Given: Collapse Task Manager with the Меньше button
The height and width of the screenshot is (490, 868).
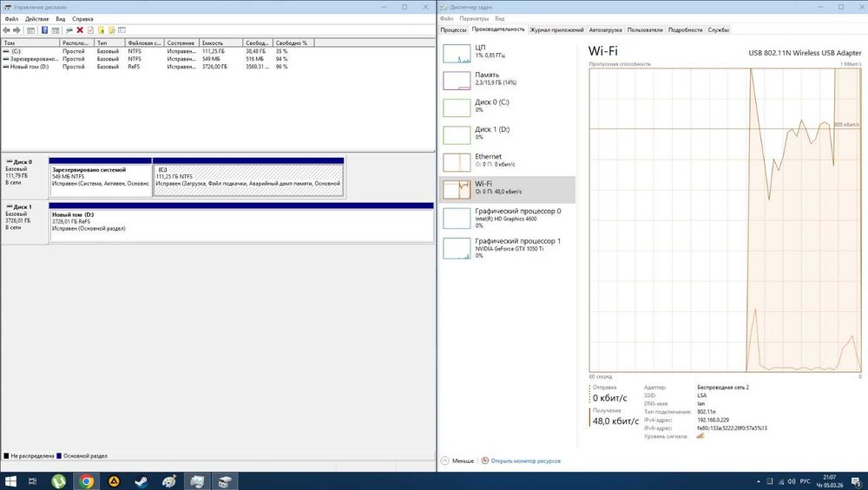Looking at the screenshot, I should click(x=457, y=461).
